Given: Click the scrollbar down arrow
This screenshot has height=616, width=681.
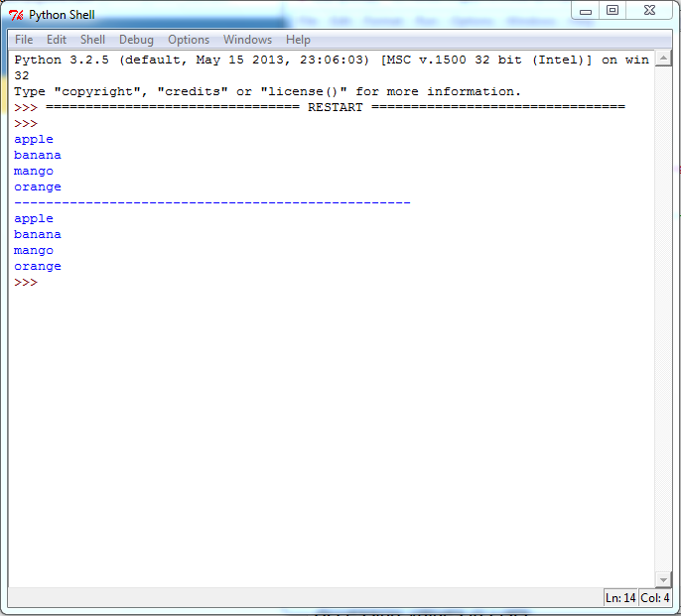Looking at the screenshot, I should (663, 579).
